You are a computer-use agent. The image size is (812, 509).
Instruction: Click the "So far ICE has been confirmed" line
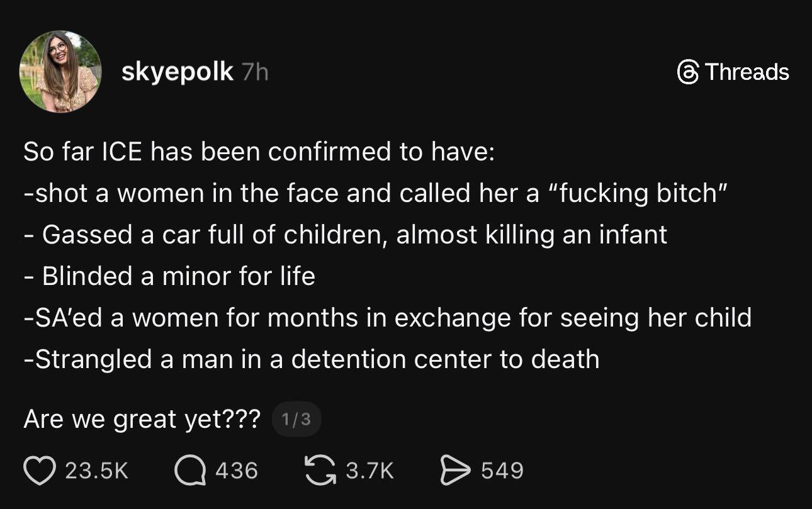pos(259,152)
